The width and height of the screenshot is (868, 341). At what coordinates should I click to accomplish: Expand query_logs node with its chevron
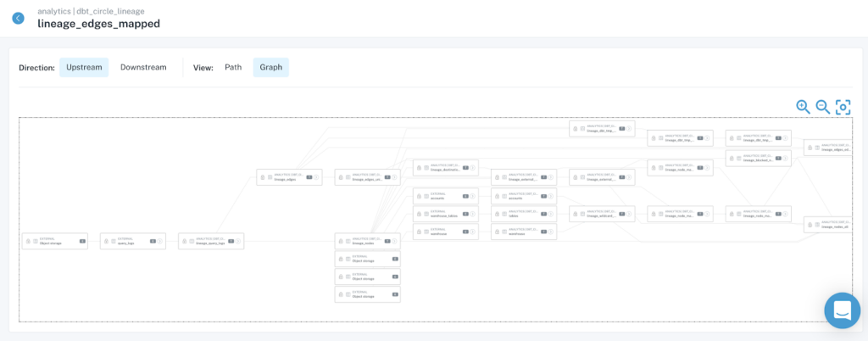(160, 242)
